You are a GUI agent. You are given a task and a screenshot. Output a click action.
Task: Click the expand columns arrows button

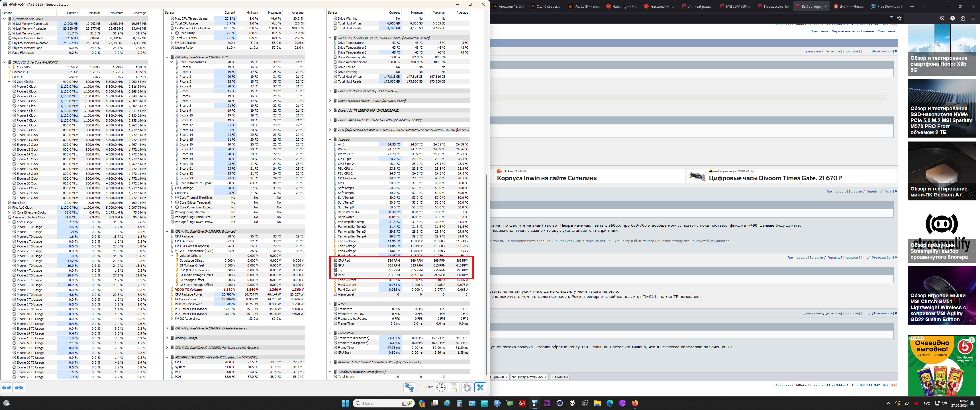7,387
